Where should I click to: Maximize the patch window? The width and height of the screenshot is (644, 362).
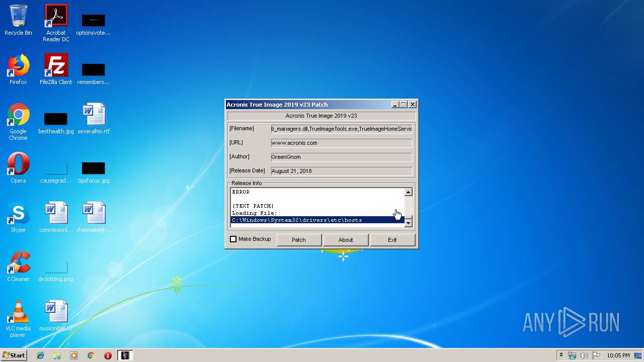(403, 105)
